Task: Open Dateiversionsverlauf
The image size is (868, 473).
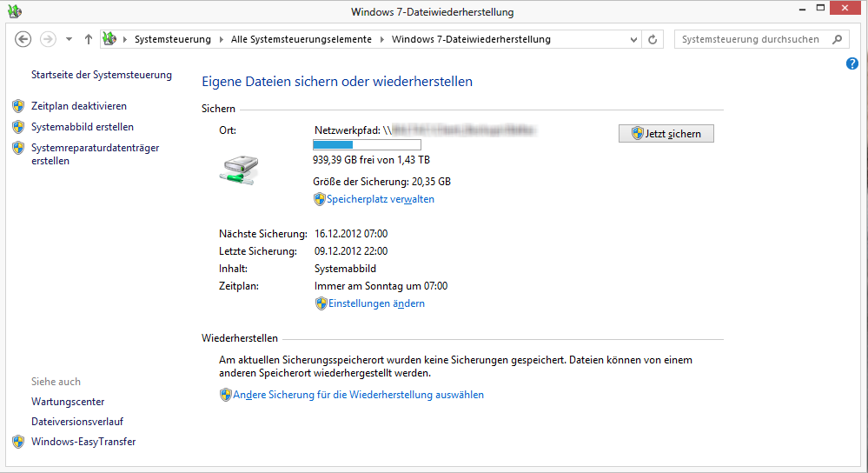Action: 77,422
